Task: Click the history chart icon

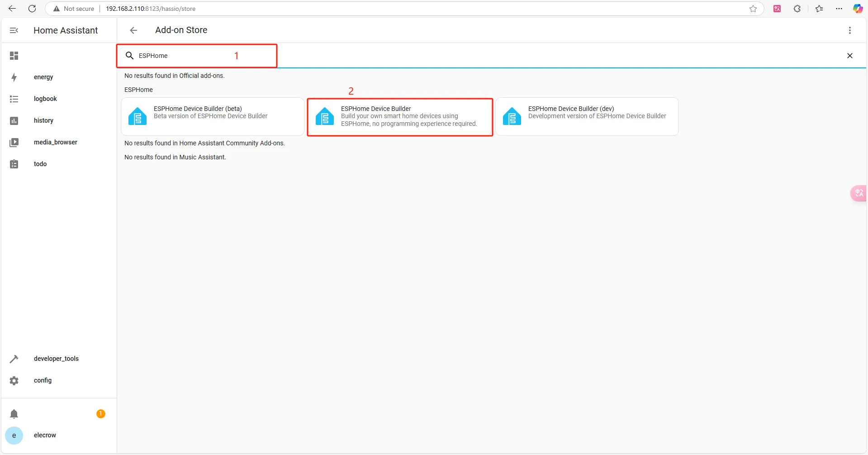Action: click(x=14, y=121)
